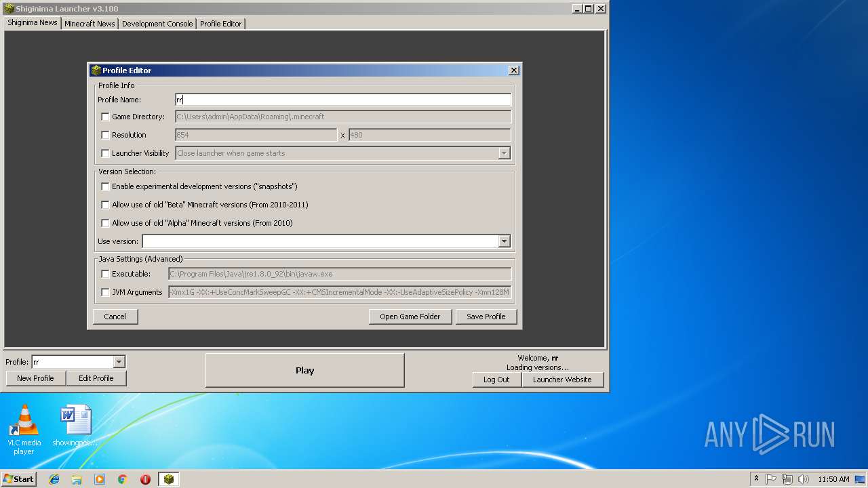The width and height of the screenshot is (868, 488).
Task: Switch to the Minecraft News tab
Action: click(x=90, y=23)
